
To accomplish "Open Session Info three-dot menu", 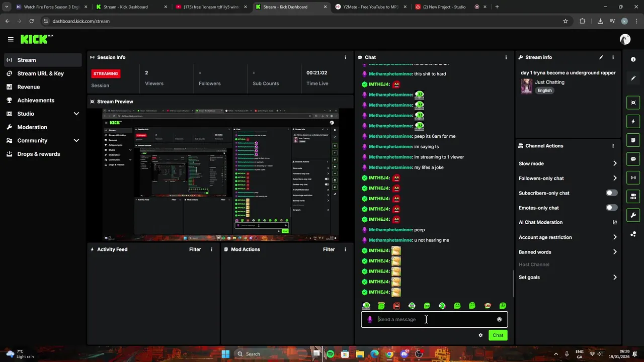I will point(345,57).
